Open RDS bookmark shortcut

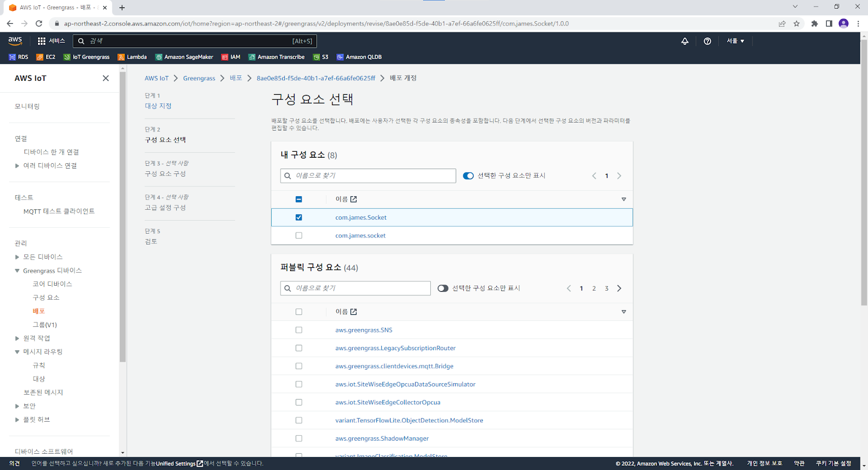pos(18,57)
